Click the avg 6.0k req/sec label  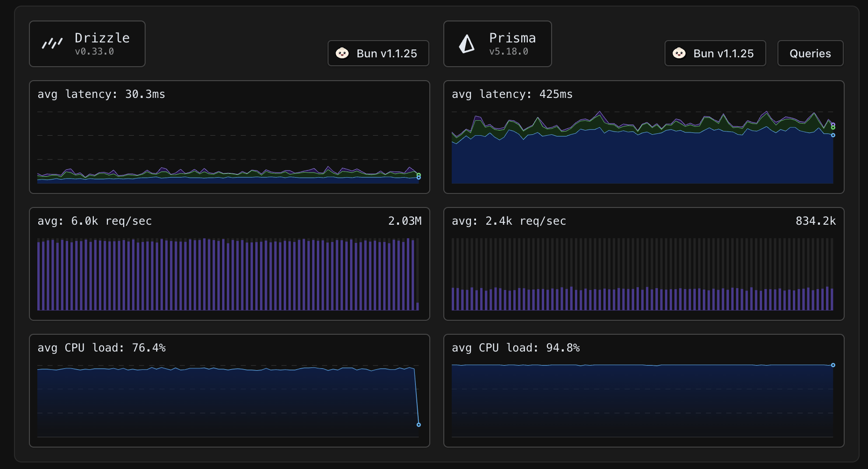(x=95, y=221)
